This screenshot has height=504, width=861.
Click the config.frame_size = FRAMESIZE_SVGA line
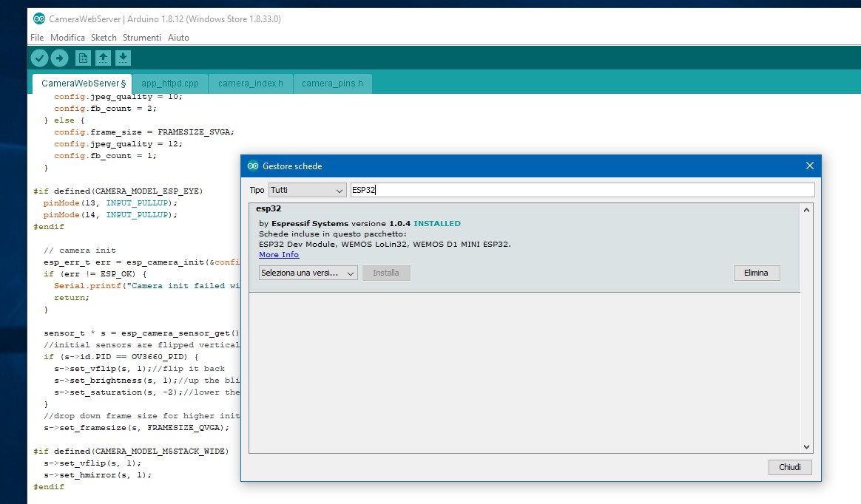point(143,132)
